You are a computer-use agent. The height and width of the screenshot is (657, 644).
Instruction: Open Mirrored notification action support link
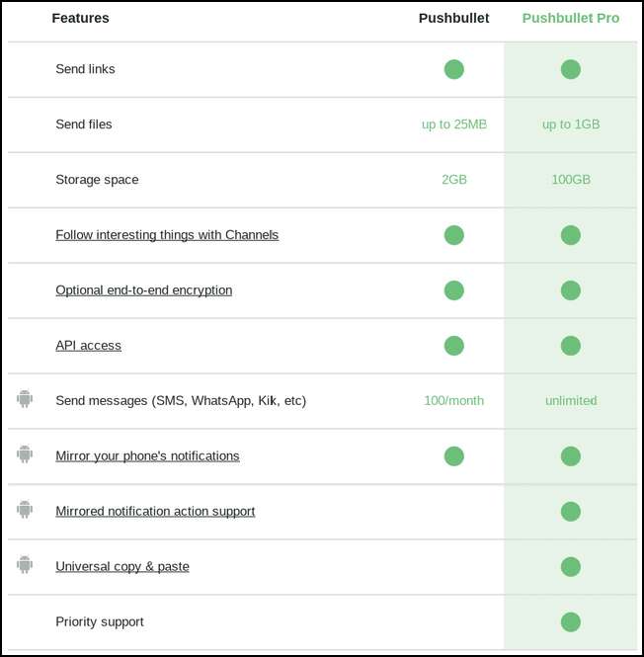coord(155,512)
